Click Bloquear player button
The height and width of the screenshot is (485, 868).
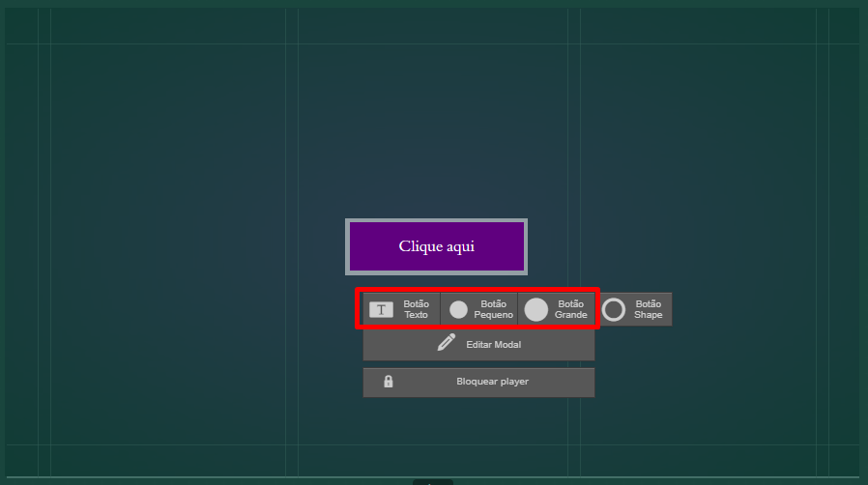point(478,382)
